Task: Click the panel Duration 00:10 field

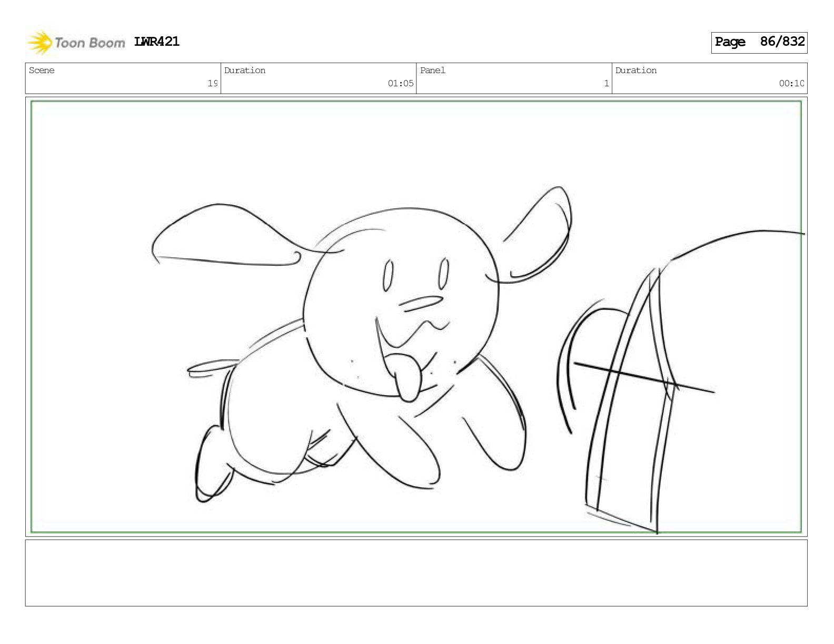Action: point(710,78)
